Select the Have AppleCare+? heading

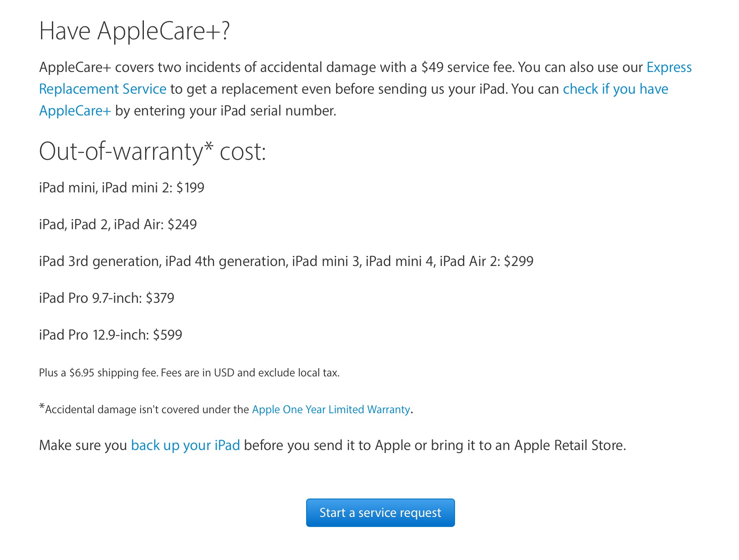point(135,31)
